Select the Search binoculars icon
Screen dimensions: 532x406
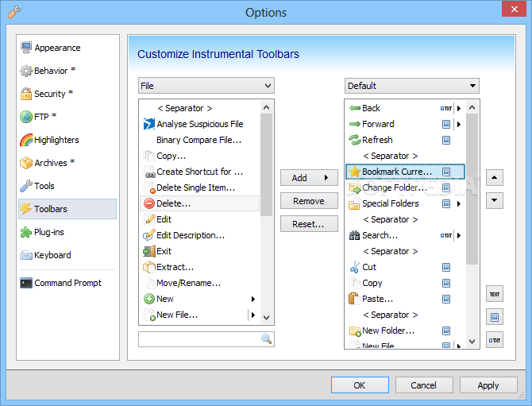(354, 235)
